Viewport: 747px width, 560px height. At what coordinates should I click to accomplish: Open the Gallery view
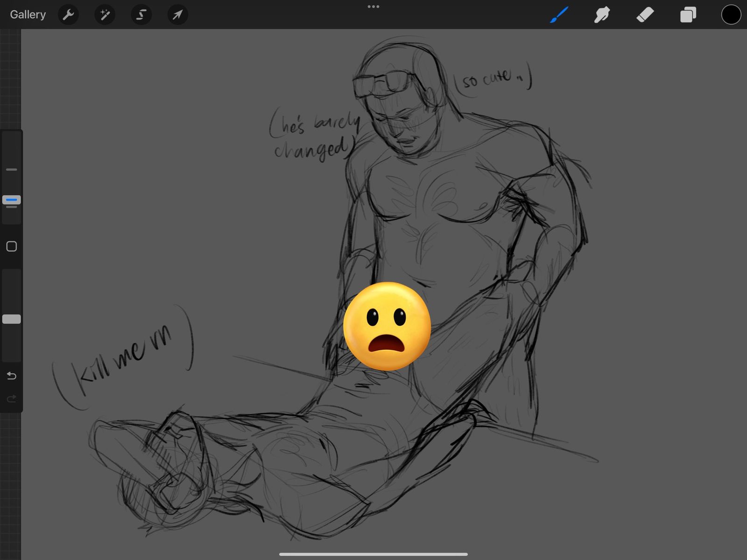pos(28,14)
